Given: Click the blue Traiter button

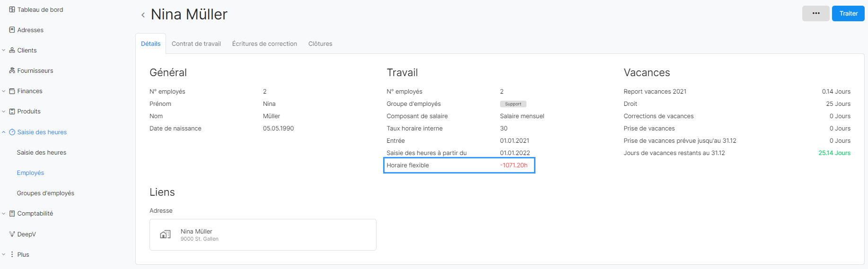Looking at the screenshot, I should [x=848, y=13].
